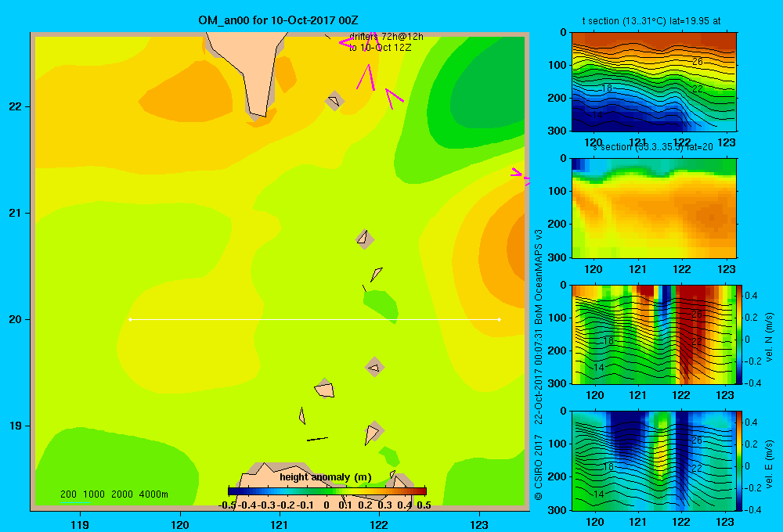Click the 'to 10-Oct 12Z' drifter label
783x532 pixels.
(380, 48)
